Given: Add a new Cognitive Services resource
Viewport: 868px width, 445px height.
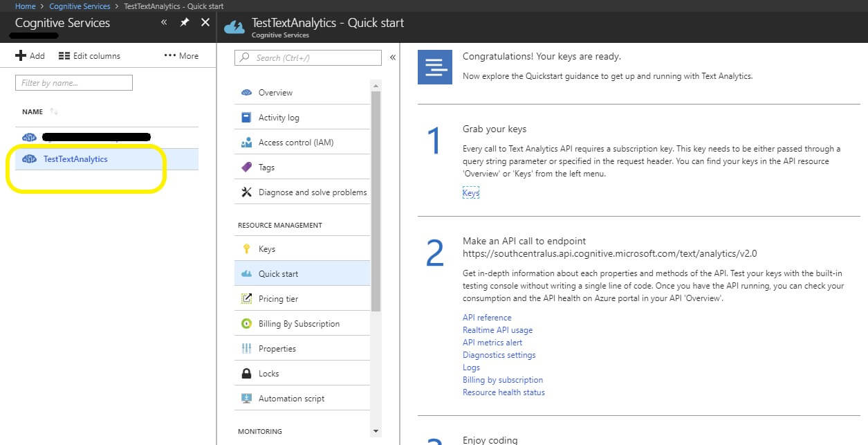Looking at the screenshot, I should pos(30,55).
